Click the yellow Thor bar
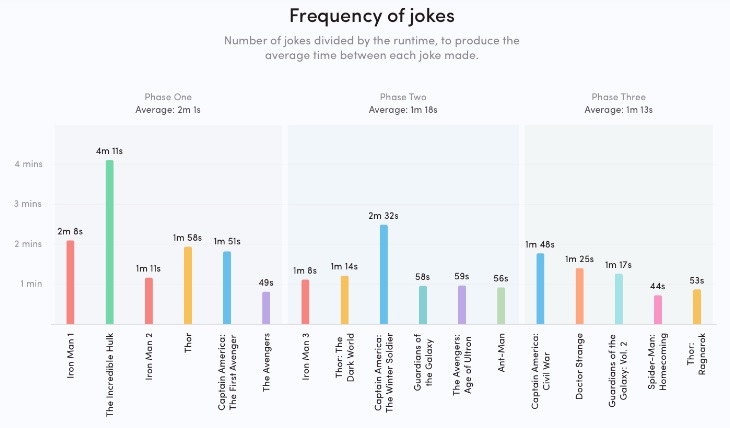The height and width of the screenshot is (428, 730). point(188,285)
